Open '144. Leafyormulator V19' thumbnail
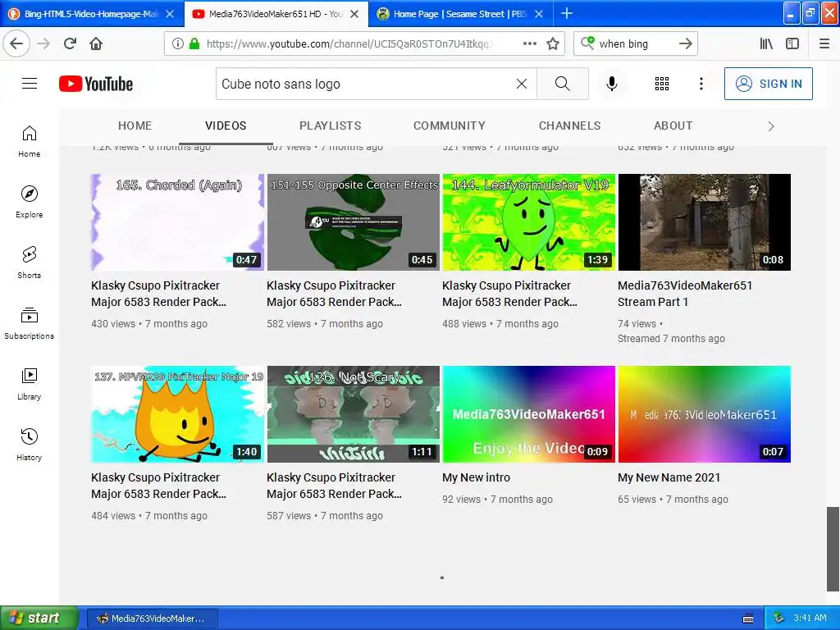Screen dimensions: 840x630 (529, 221)
